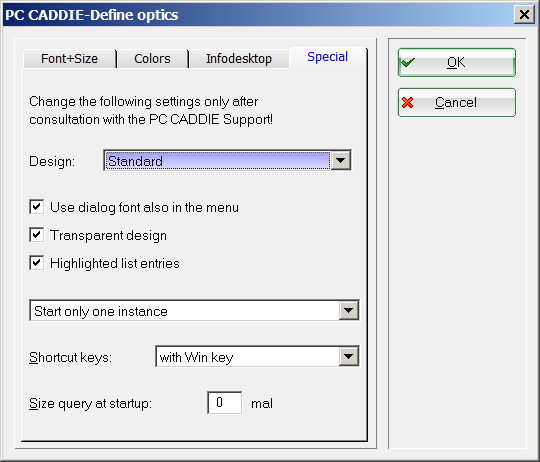Click the Shortcut keys label
Screen dimensions: 540x462
(x=71, y=357)
